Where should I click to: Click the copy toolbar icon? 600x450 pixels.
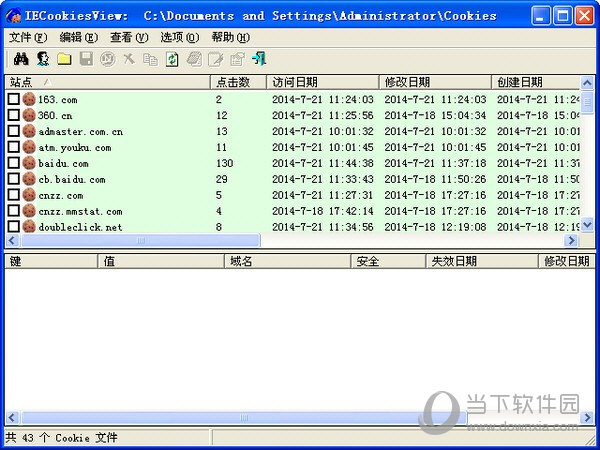pos(150,59)
